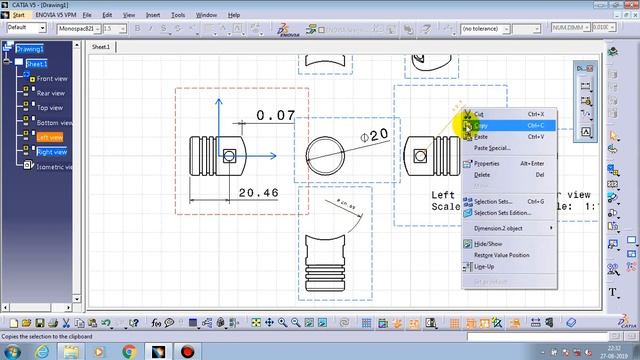Close the floating dimension palette

[589, 69]
